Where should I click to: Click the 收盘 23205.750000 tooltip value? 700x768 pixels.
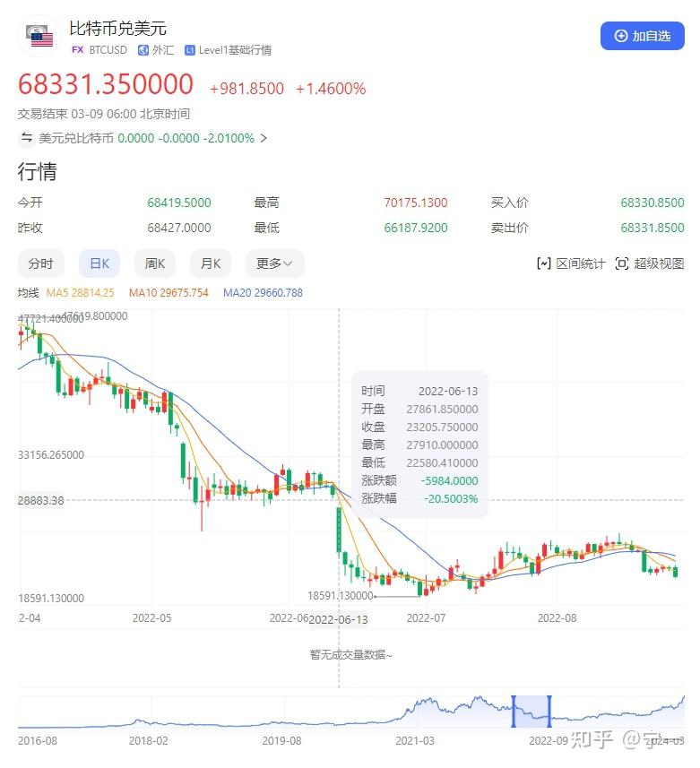[x=442, y=427]
